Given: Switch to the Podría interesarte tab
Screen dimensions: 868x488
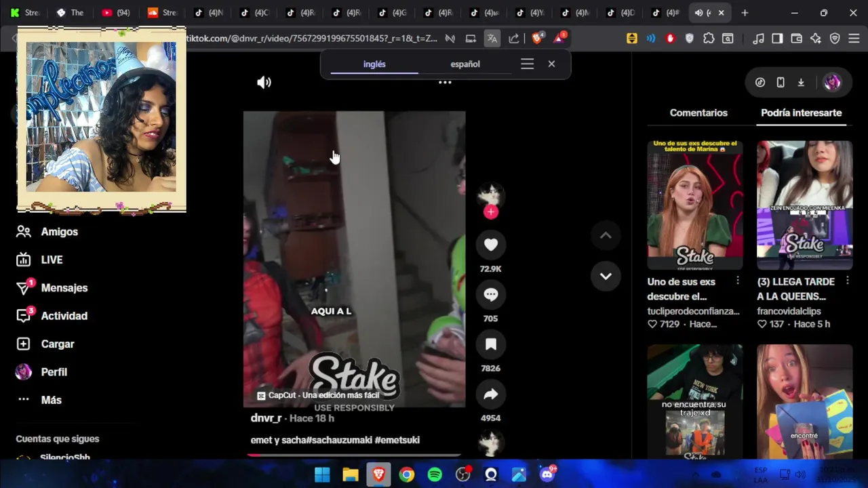Looking at the screenshot, I should [801, 113].
